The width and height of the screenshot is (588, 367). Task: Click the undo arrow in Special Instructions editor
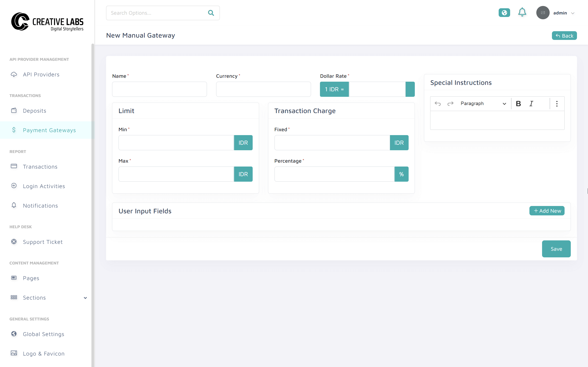(438, 103)
